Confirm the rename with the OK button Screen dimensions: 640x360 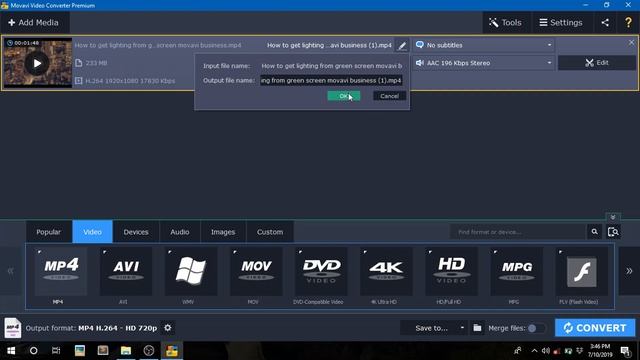[x=344, y=96]
